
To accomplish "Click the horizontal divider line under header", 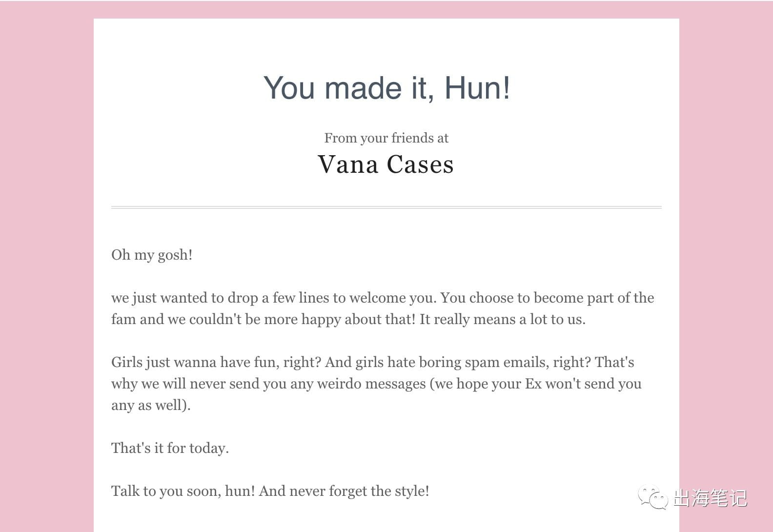I will (386, 207).
